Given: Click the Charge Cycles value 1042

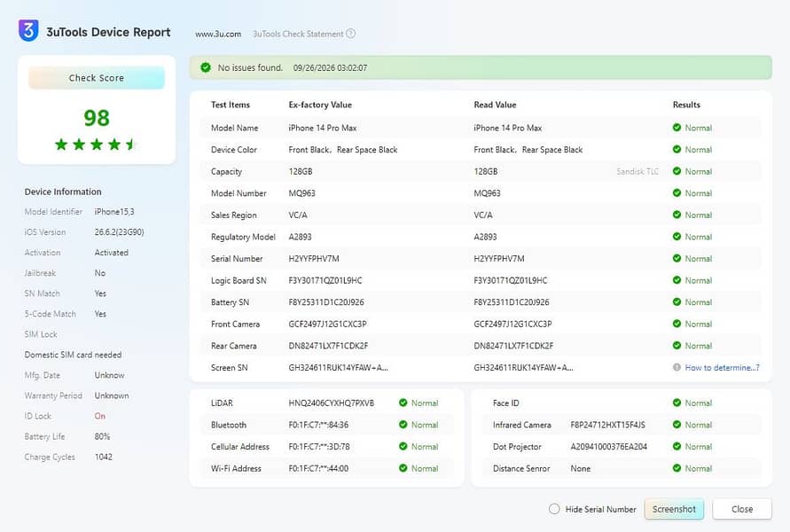Looking at the screenshot, I should (103, 457).
